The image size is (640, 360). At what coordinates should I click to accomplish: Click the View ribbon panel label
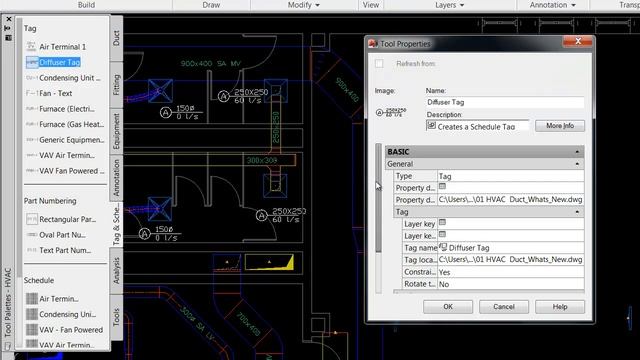[371, 5]
